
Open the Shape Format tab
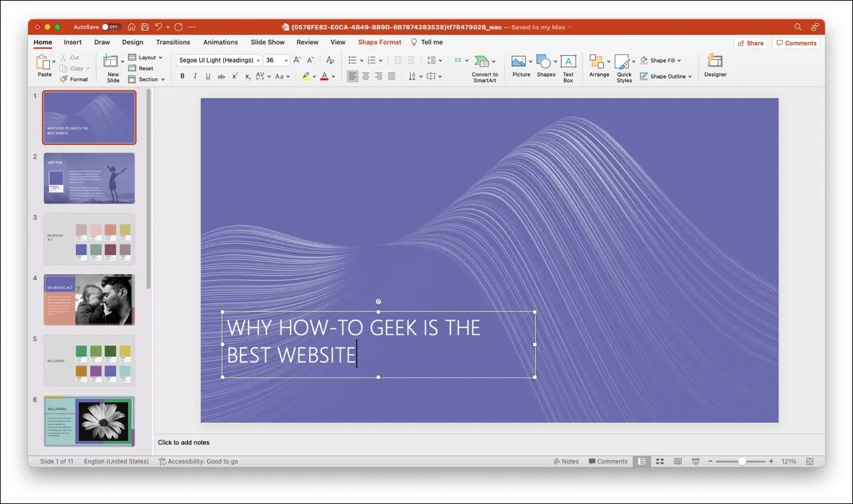pos(380,42)
